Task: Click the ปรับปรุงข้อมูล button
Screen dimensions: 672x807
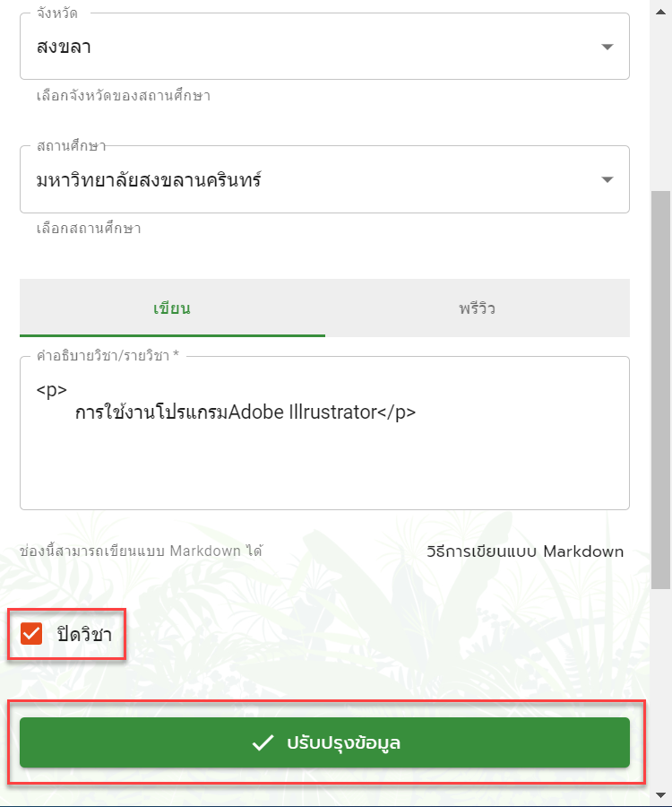Action: click(324, 742)
